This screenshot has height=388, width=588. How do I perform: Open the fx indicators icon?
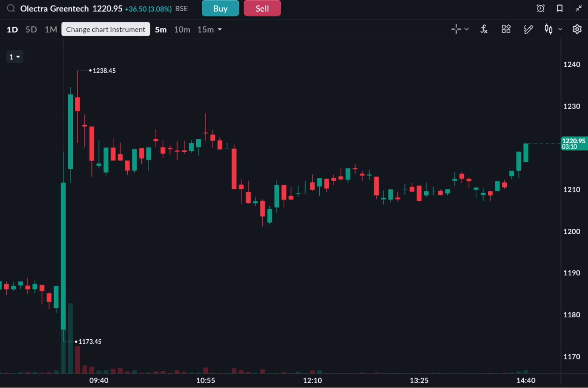coord(484,29)
